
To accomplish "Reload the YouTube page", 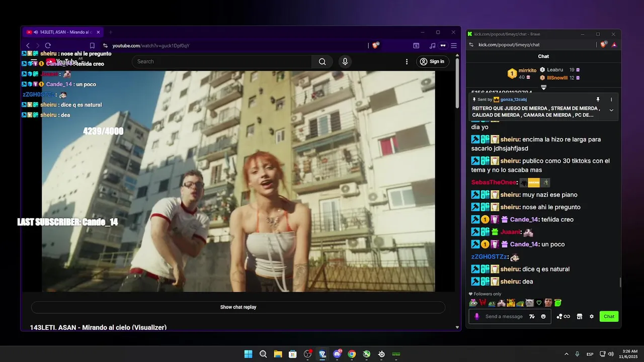I will [48, 45].
